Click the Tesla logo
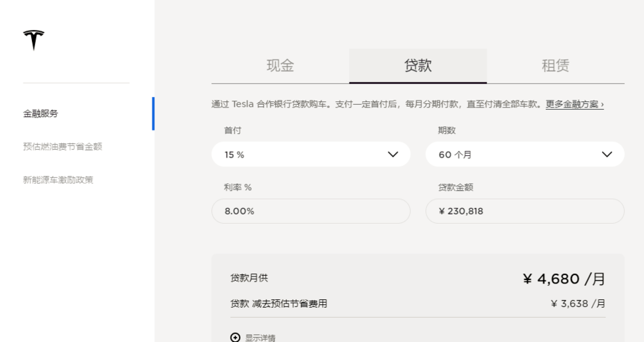The height and width of the screenshot is (342, 644). [x=33, y=40]
